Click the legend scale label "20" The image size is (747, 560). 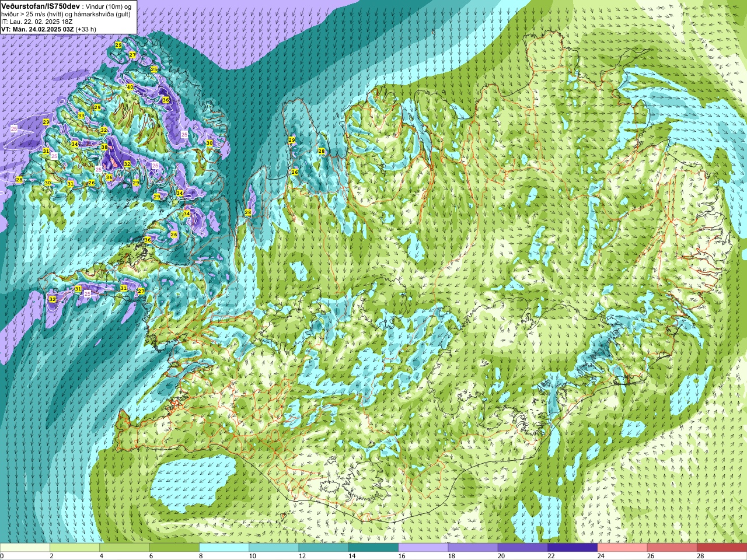tap(502, 556)
